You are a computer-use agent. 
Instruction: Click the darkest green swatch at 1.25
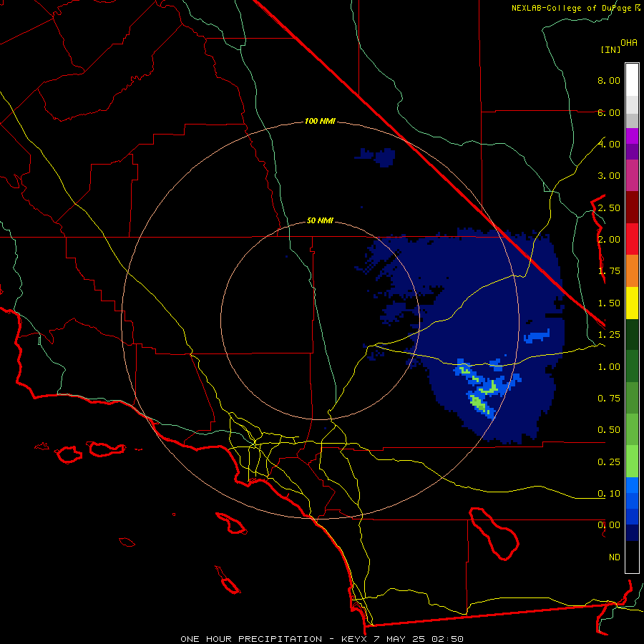[x=632, y=334]
